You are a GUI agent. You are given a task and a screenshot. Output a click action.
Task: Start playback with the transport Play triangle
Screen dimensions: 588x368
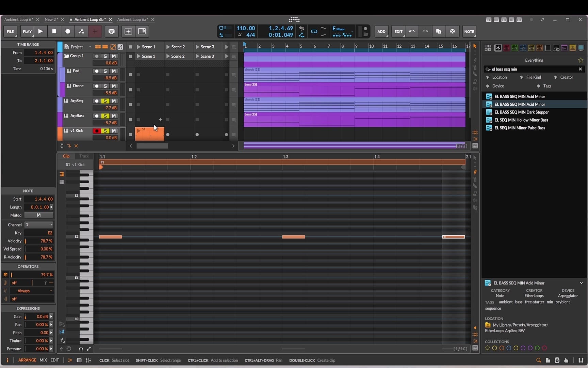pos(40,31)
